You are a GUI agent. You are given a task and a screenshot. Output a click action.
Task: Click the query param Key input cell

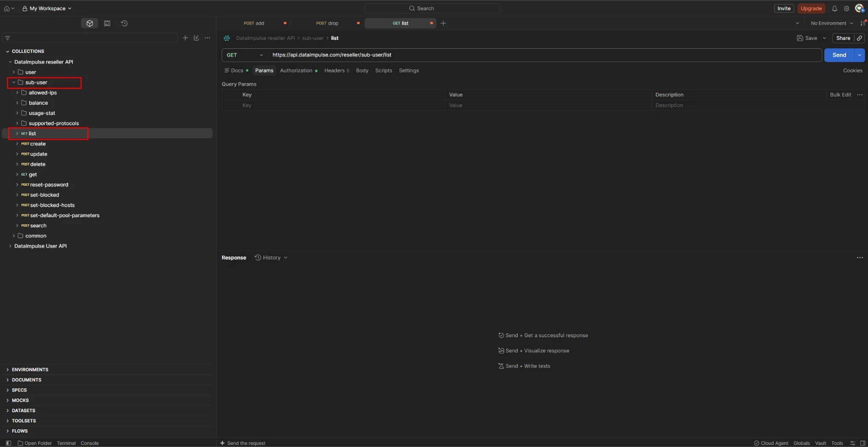[x=342, y=106]
